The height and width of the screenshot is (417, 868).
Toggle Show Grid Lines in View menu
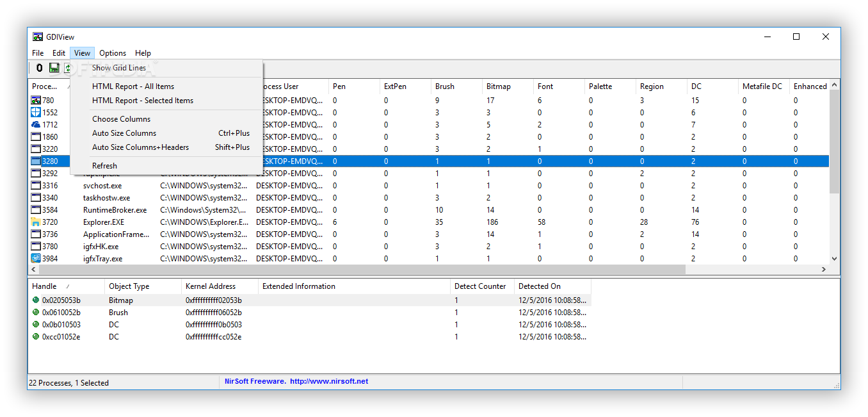(x=166, y=68)
